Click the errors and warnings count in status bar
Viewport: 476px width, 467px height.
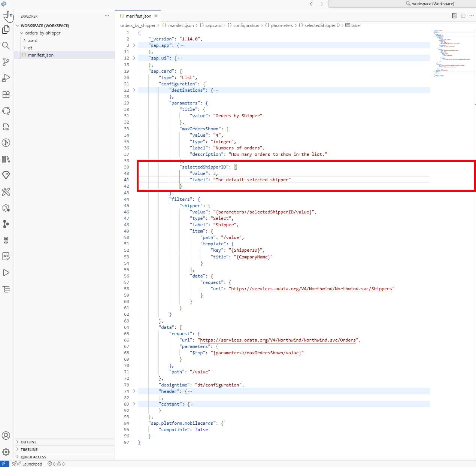point(56,464)
